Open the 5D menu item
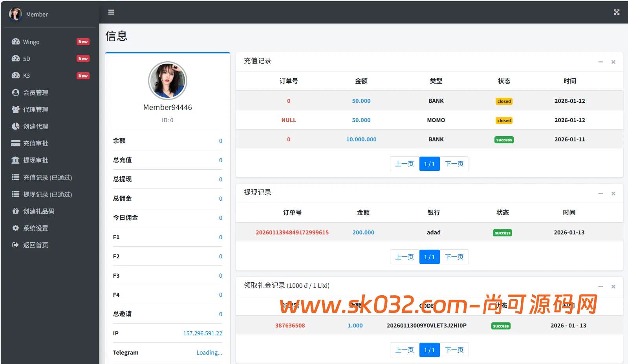Screen dimensions: 628x364 pyautogui.click(x=50, y=59)
